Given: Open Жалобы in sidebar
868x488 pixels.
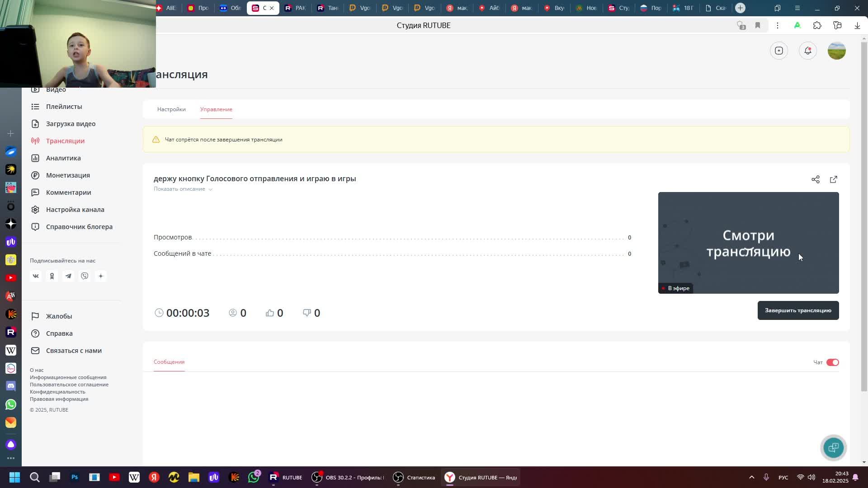Looking at the screenshot, I should pos(59,316).
